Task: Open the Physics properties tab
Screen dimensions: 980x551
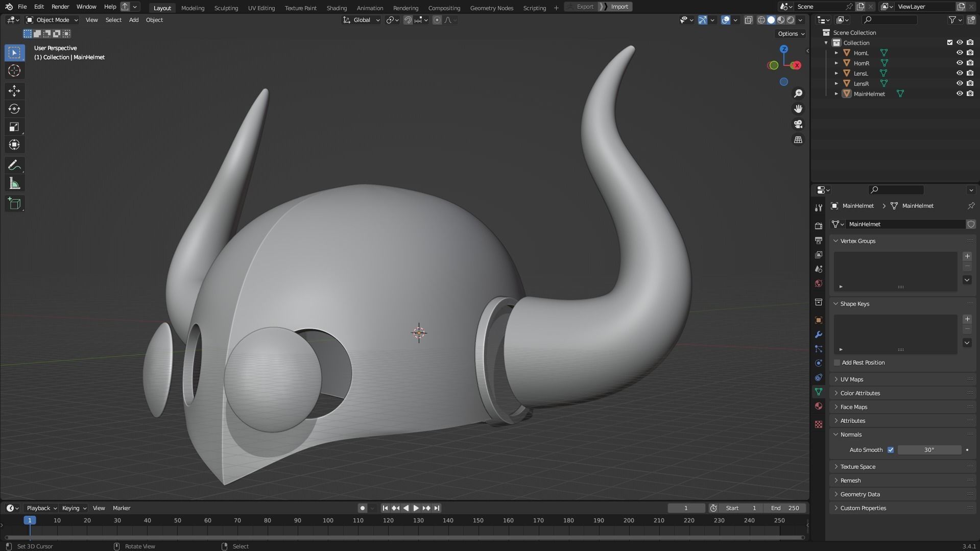Action: (819, 363)
